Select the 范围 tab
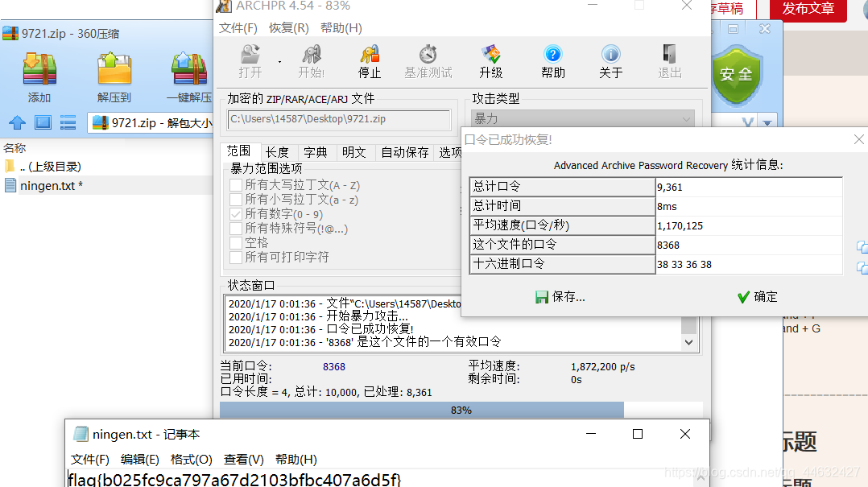This screenshot has height=487, width=868. (x=238, y=151)
